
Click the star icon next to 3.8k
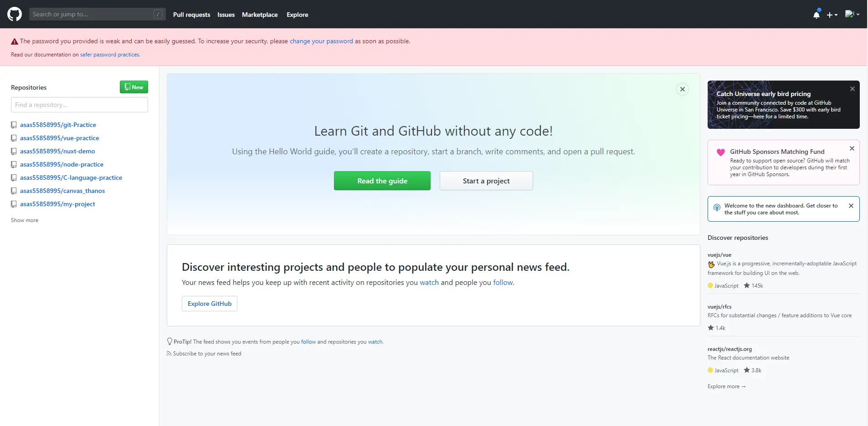coord(747,370)
